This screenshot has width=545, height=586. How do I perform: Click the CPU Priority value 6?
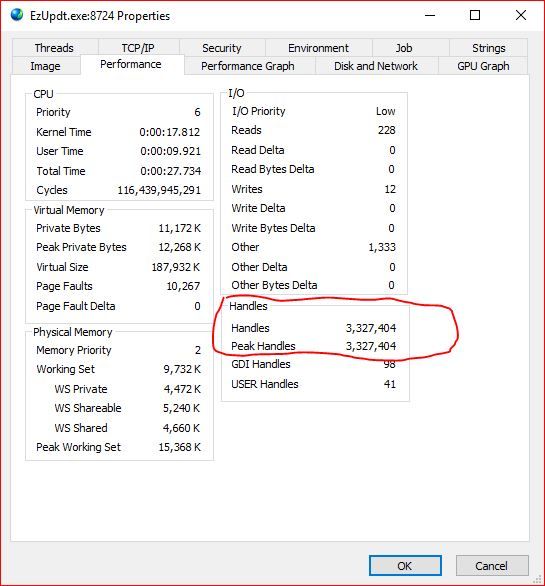(x=197, y=112)
